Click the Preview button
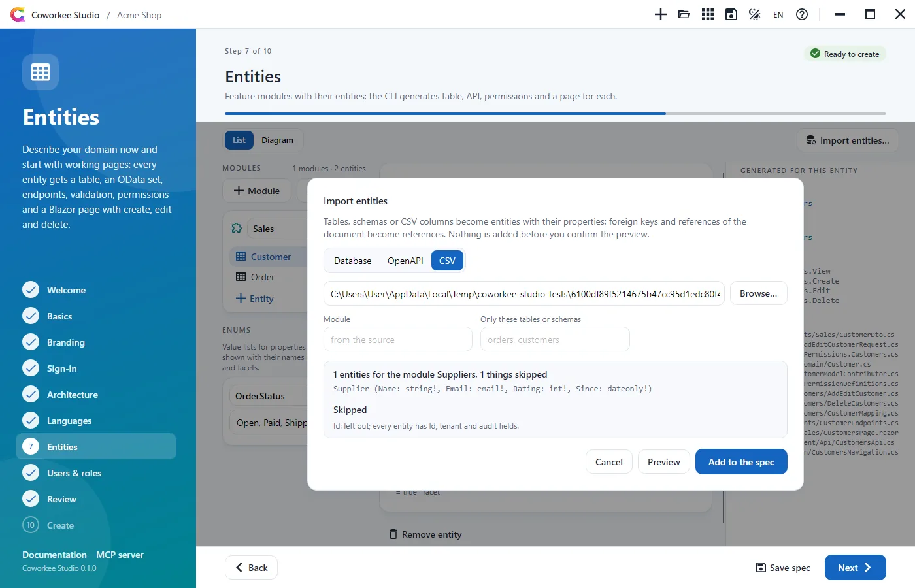Viewport: 915px width, 588px height. pyautogui.click(x=663, y=462)
